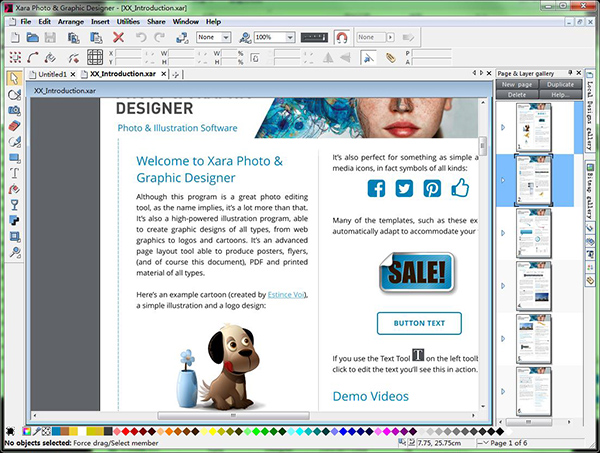
Task: Click the price tag icon in infobar
Action: [390, 58]
